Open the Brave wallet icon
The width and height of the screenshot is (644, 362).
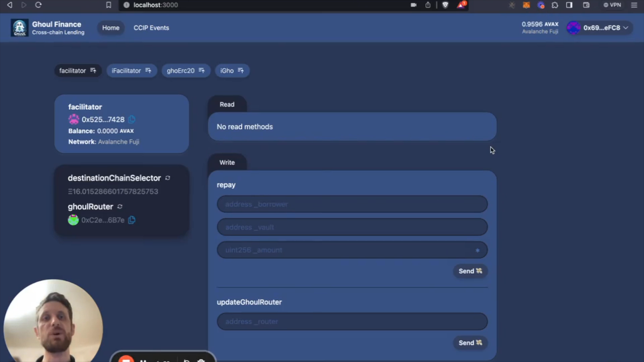[586, 5]
